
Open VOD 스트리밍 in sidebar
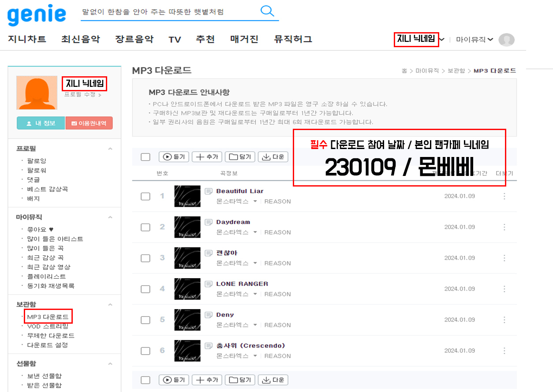tap(48, 326)
